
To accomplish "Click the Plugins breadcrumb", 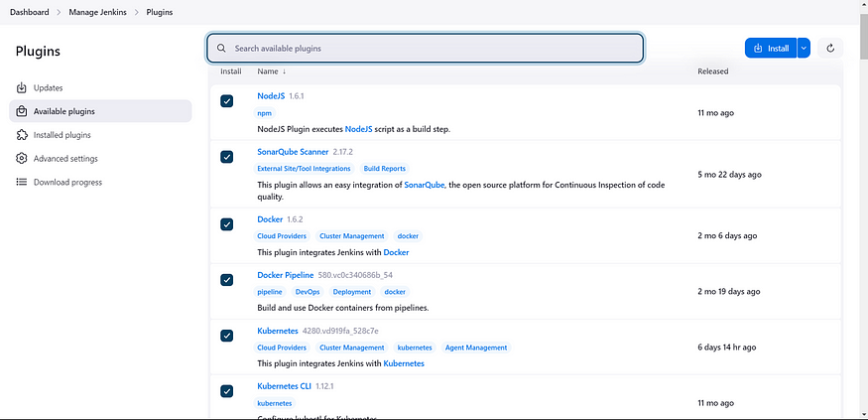I will [160, 12].
